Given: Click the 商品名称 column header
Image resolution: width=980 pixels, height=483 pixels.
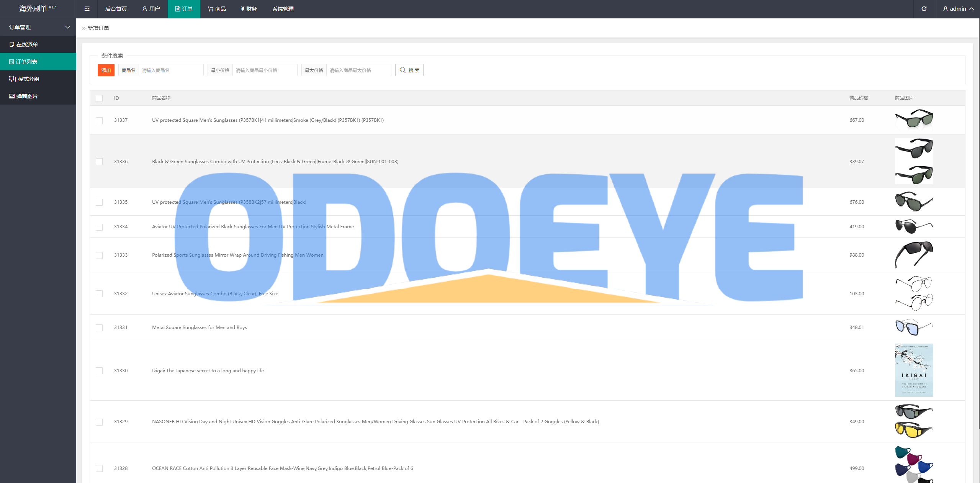Looking at the screenshot, I should coord(161,98).
